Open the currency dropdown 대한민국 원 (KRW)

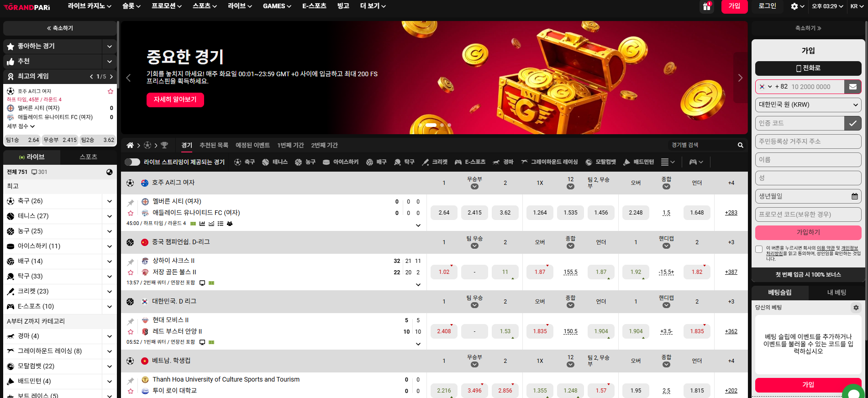pos(808,105)
